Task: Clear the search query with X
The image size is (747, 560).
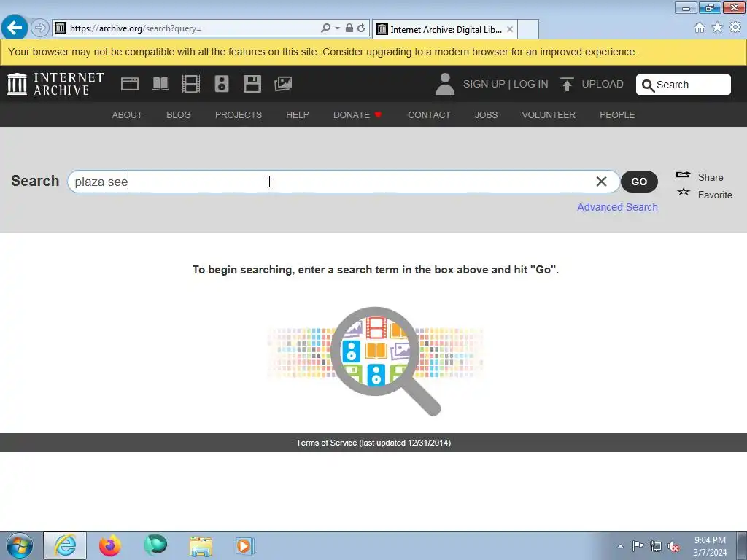Action: (x=601, y=182)
